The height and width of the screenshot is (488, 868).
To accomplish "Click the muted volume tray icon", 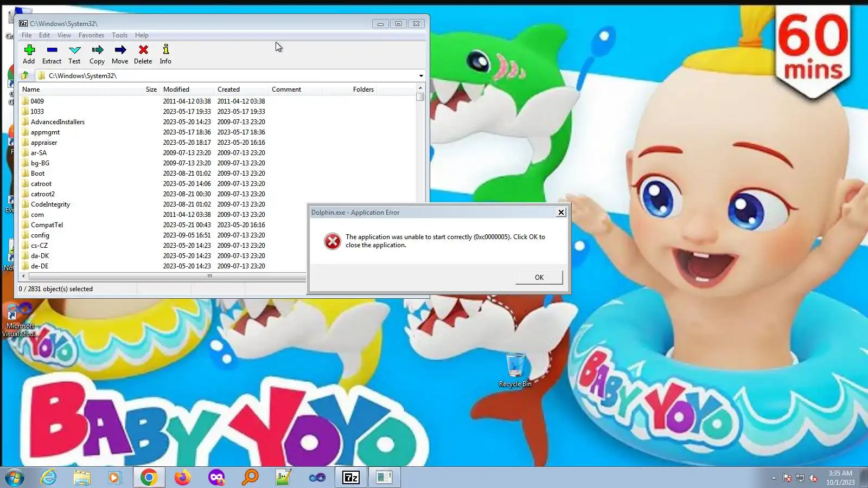I will coord(813,478).
